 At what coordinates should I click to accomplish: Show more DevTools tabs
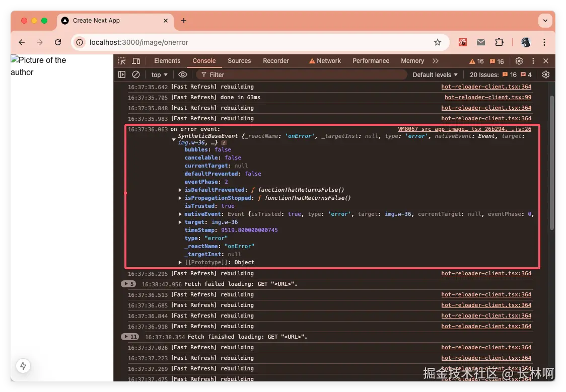click(x=436, y=61)
